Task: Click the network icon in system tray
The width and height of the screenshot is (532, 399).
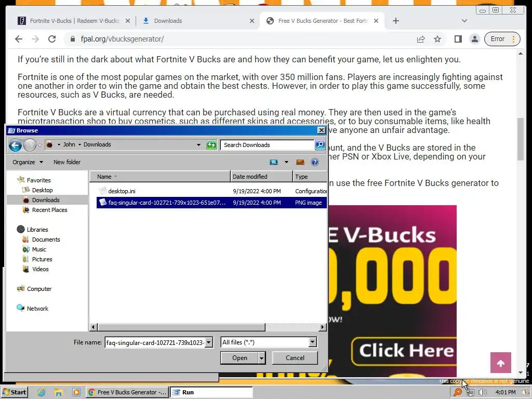Action: [x=470, y=393]
